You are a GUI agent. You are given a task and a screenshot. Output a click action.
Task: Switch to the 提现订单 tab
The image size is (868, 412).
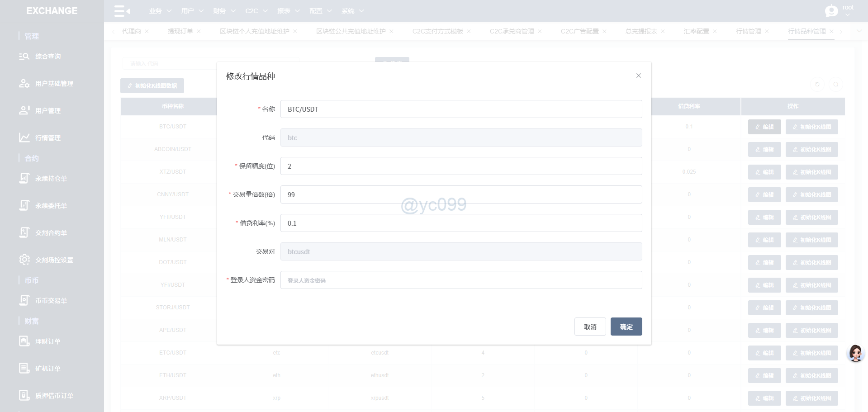(180, 31)
